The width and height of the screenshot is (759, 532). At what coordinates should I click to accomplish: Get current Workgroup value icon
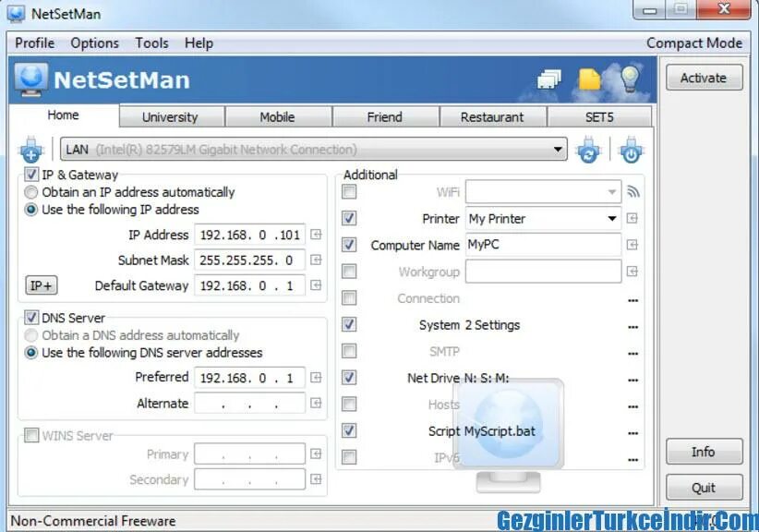[x=632, y=272]
